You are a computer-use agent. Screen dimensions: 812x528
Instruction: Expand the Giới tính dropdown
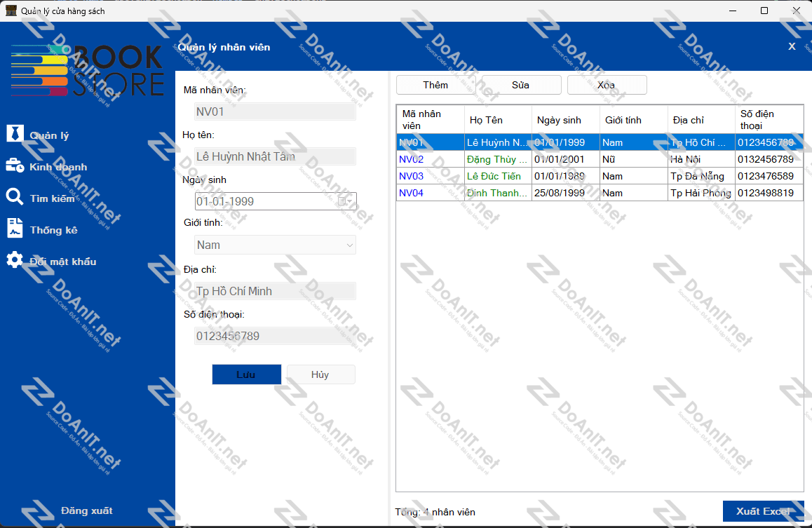pos(350,245)
